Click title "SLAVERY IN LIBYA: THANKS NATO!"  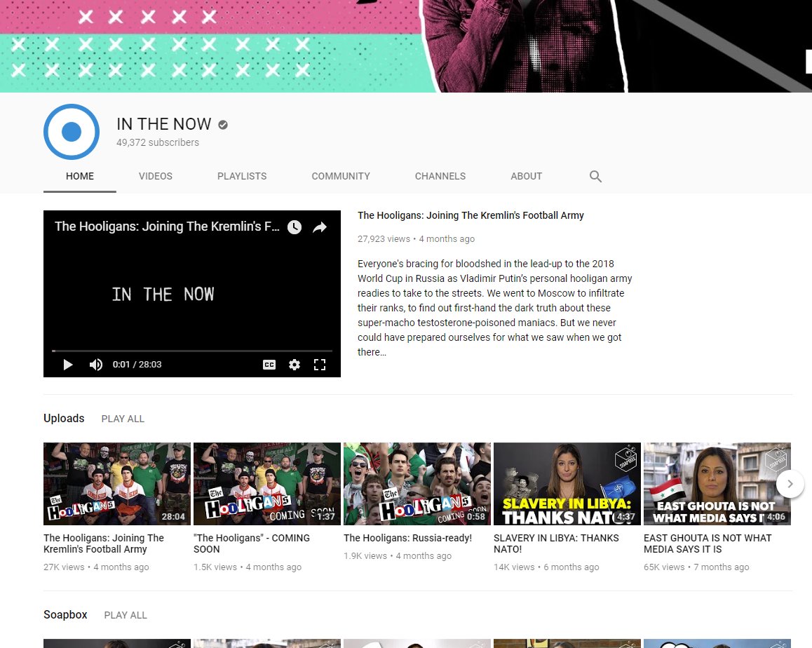coord(556,544)
